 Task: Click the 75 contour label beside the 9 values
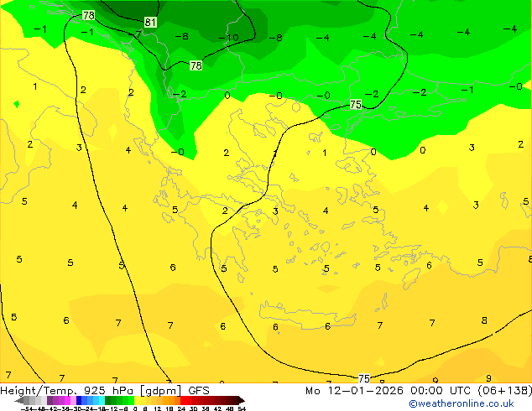364,378
